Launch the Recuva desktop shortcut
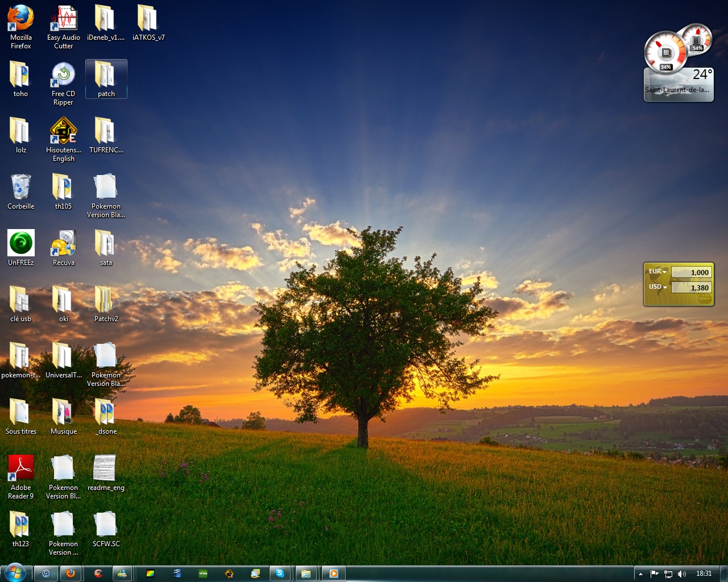Image resolution: width=728 pixels, height=582 pixels. click(x=63, y=246)
